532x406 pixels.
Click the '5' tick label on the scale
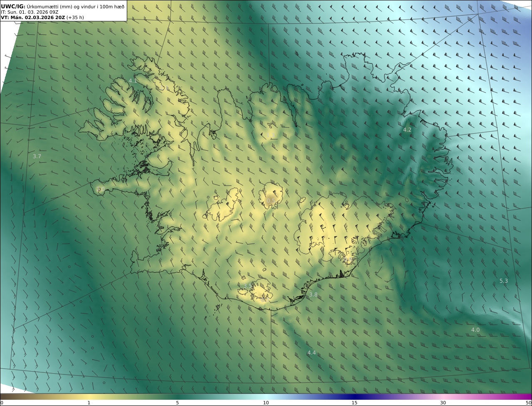[177, 403]
